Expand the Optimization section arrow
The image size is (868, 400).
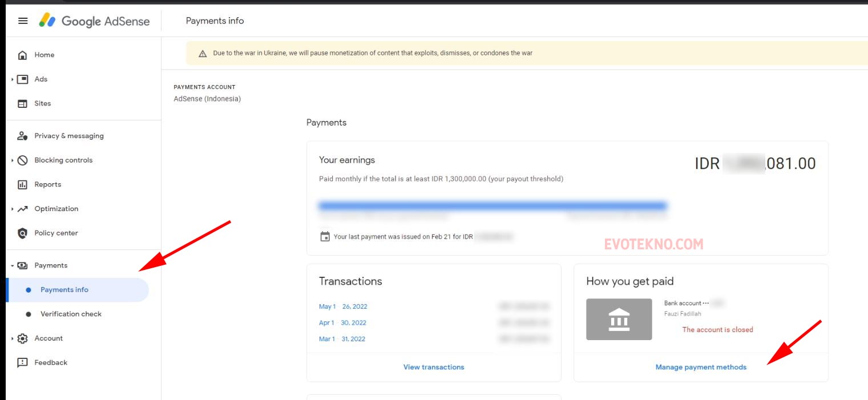[12, 209]
